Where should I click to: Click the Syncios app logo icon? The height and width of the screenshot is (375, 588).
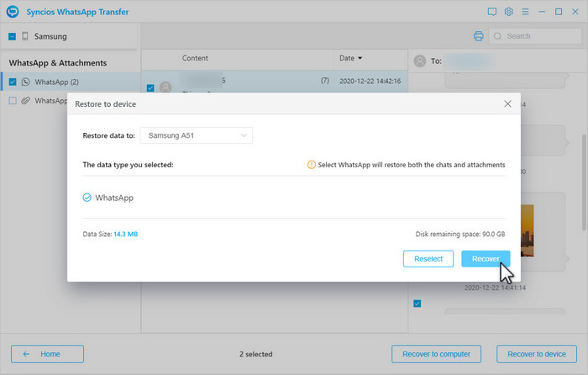tap(13, 12)
